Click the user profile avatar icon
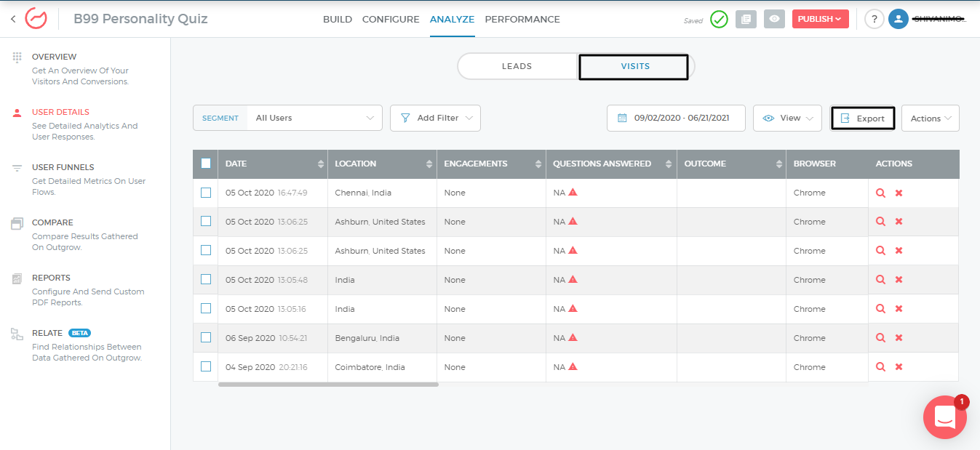 899,20
